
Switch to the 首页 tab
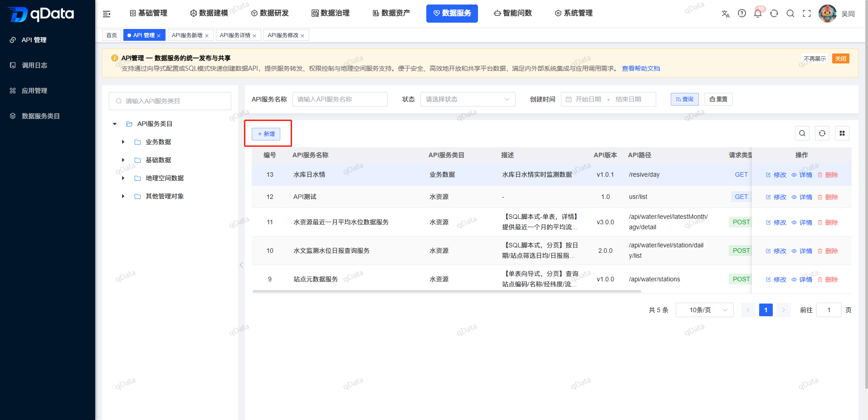point(112,35)
